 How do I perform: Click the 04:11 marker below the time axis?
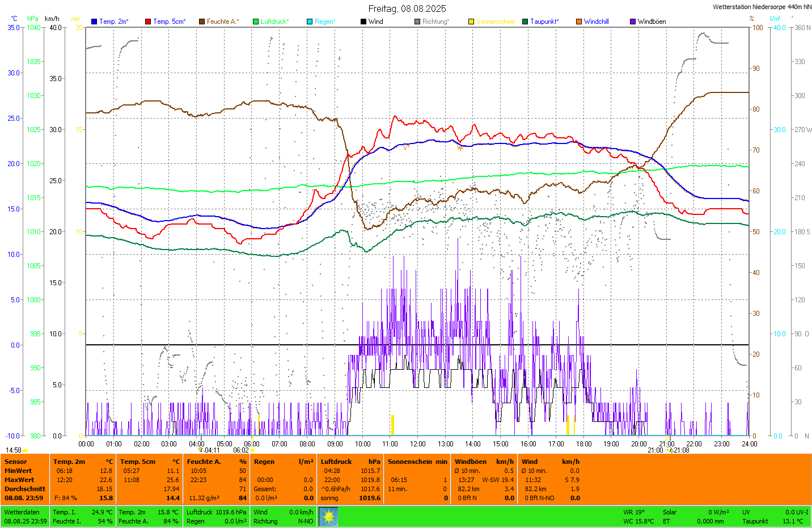201,450
